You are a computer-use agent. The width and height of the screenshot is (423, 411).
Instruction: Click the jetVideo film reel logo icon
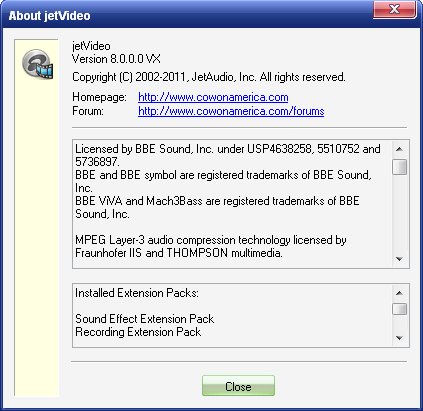pyautogui.click(x=38, y=64)
